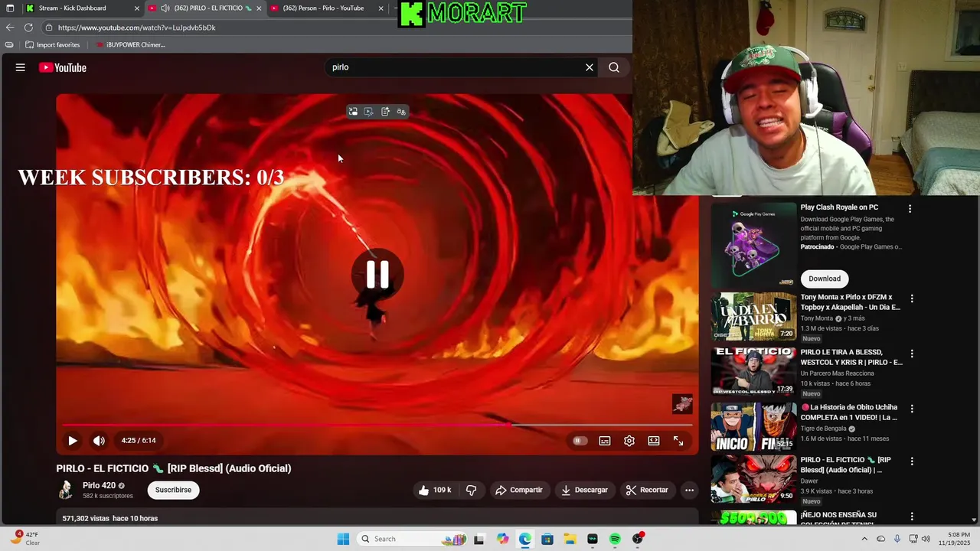Screen dimensions: 980x551
Task: Click the Clash Royale ad thumbnail
Action: click(x=753, y=244)
